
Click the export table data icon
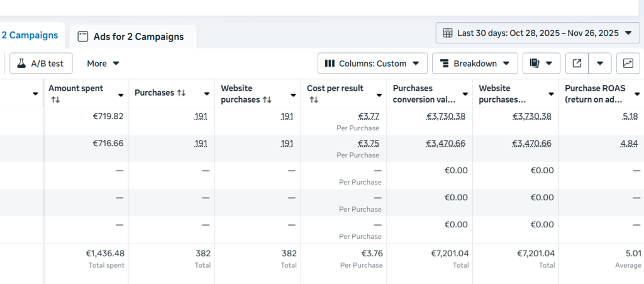[x=577, y=63]
